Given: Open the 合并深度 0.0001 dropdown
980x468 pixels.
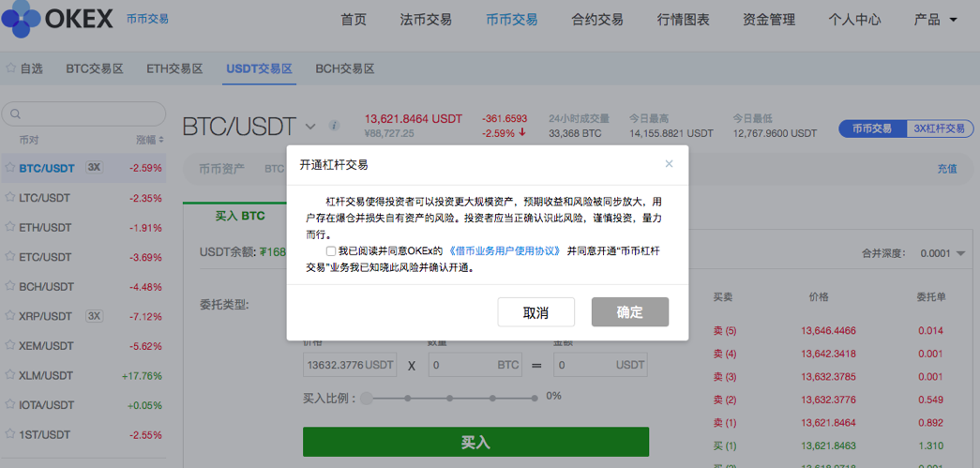Looking at the screenshot, I should [x=942, y=253].
